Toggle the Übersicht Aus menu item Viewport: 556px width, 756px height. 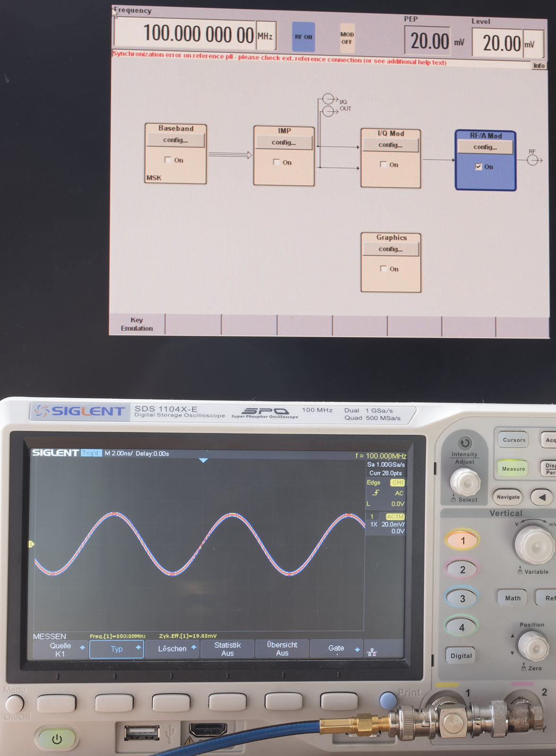tap(282, 649)
